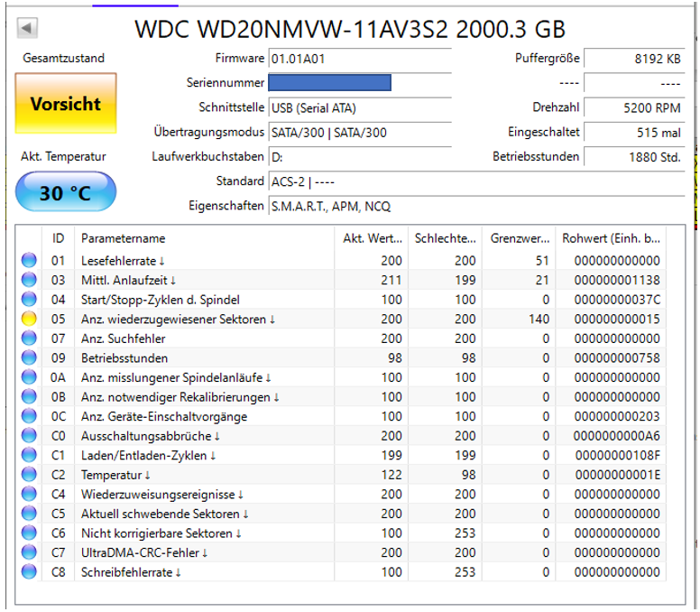Click the Grenzwer... column header
Image resolution: width=700 pixels, height=612 pixels.
click(519, 238)
